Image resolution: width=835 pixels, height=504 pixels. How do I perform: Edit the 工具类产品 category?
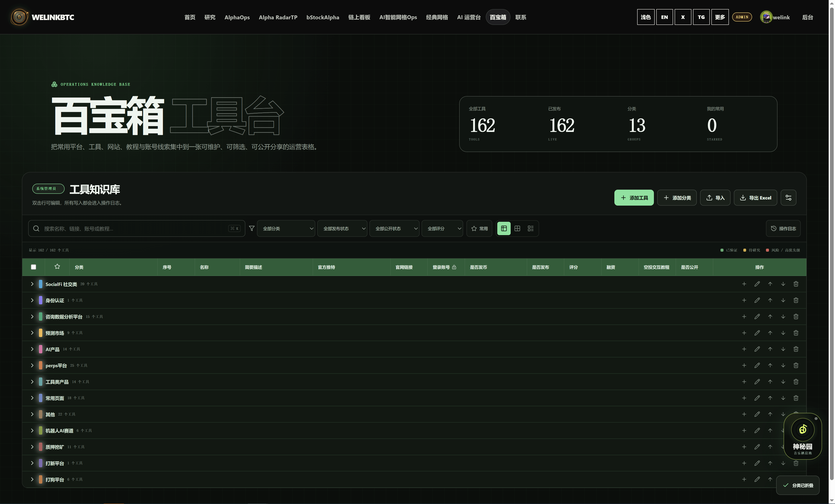(757, 382)
